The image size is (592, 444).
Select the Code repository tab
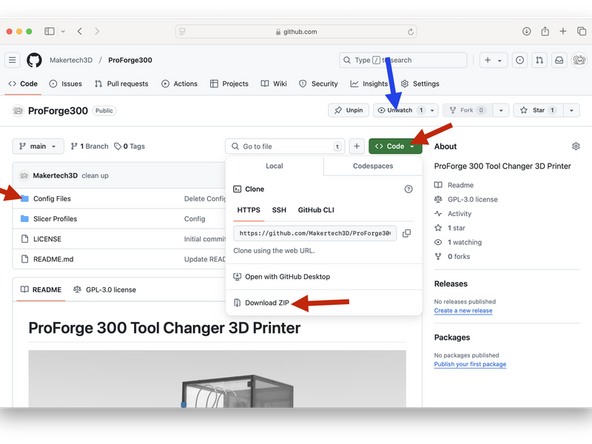click(23, 84)
